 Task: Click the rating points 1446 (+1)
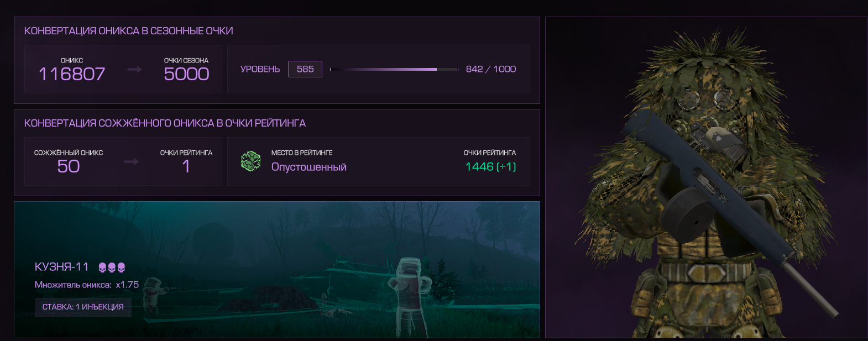point(490,167)
